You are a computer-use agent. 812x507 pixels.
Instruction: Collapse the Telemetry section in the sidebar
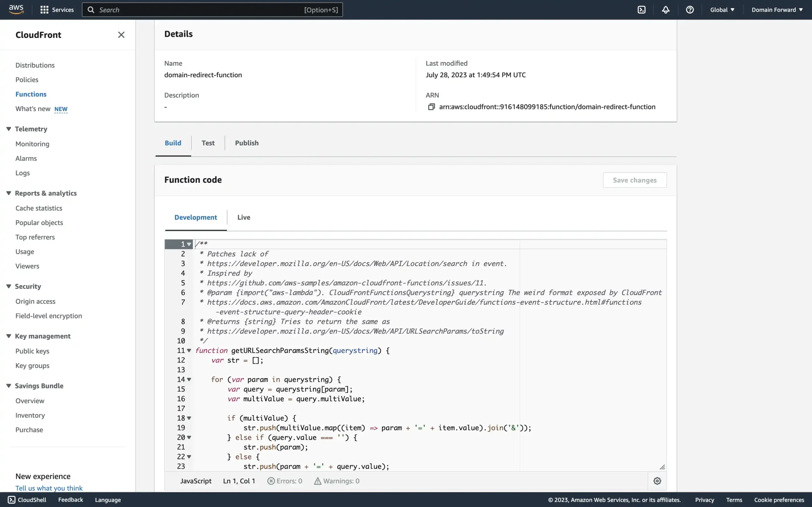pos(9,129)
